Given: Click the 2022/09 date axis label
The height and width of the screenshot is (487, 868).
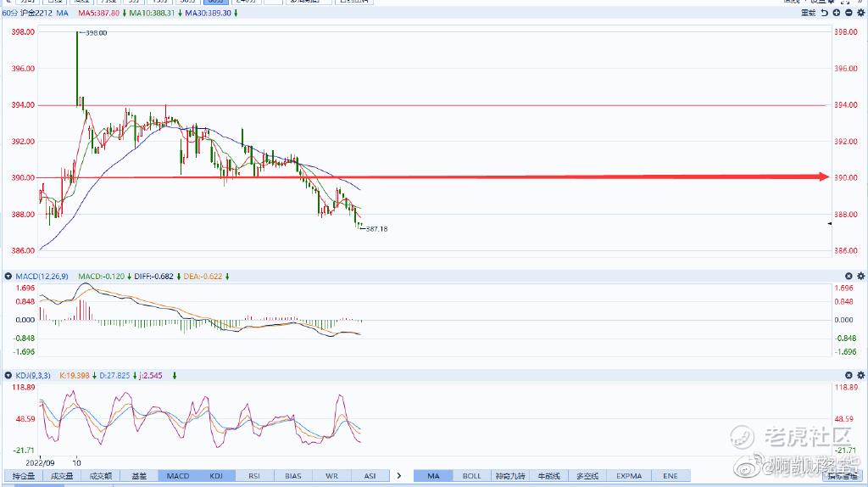Looking at the screenshot, I should (x=40, y=462).
